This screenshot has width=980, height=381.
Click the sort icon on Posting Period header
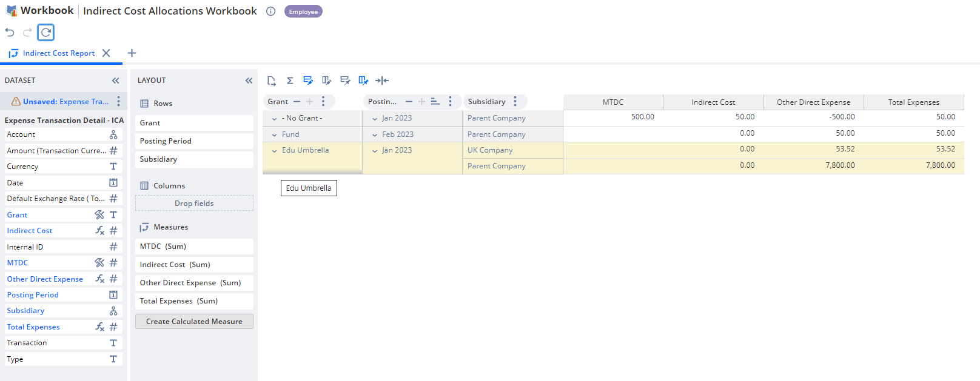[435, 101]
